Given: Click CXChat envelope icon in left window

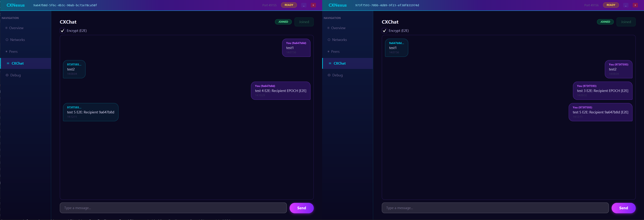Looking at the screenshot, I should [x=8, y=63].
